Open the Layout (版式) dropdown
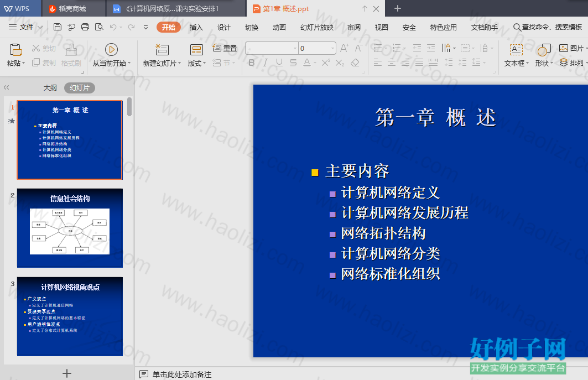This screenshot has width=588, height=380. (x=197, y=63)
